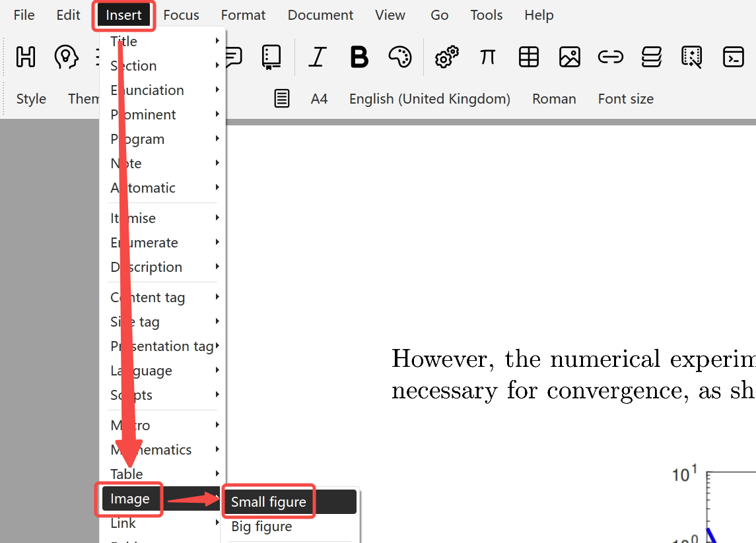The height and width of the screenshot is (543, 756).
Task: Expand the Table submenu
Action: 163,474
